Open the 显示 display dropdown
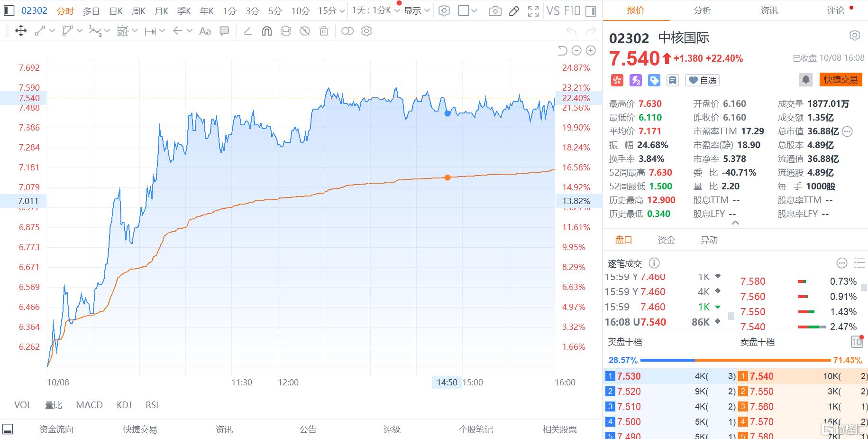The width and height of the screenshot is (868, 439). tap(417, 11)
